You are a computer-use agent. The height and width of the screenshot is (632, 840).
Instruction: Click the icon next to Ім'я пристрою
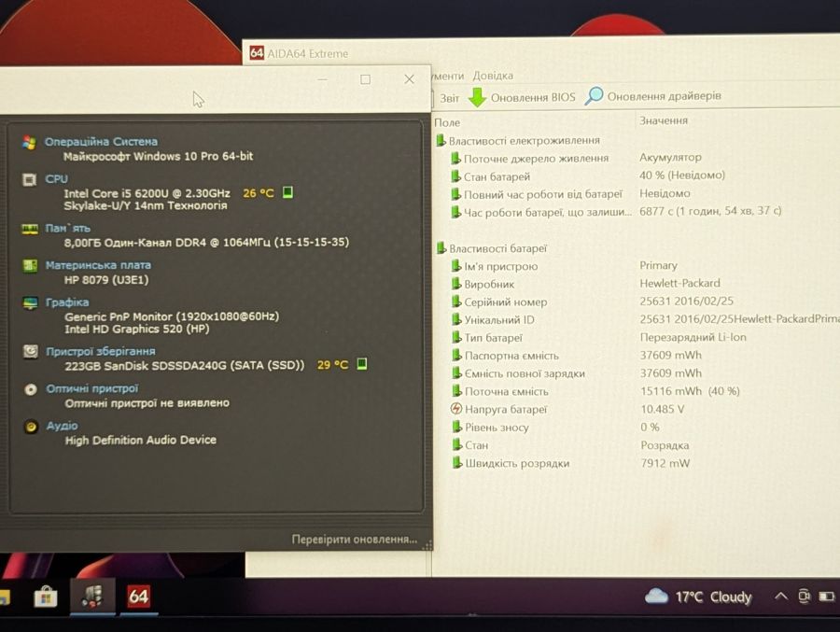point(455,266)
